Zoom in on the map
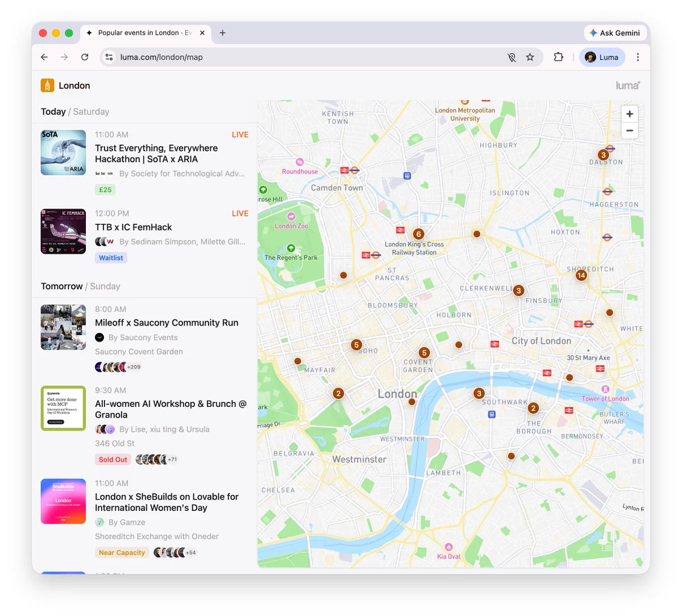Screen dimensions: 682x616 (x=630, y=114)
